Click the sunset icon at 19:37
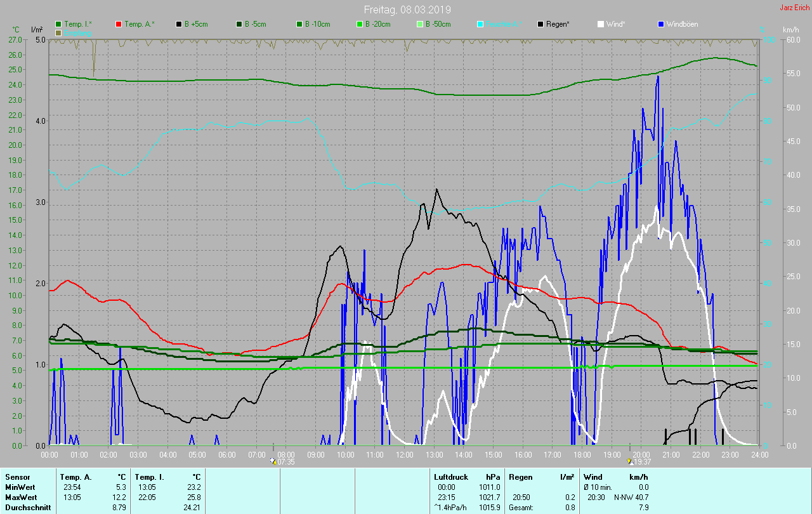Image resolution: width=812 pixels, height=514 pixels. tap(629, 461)
